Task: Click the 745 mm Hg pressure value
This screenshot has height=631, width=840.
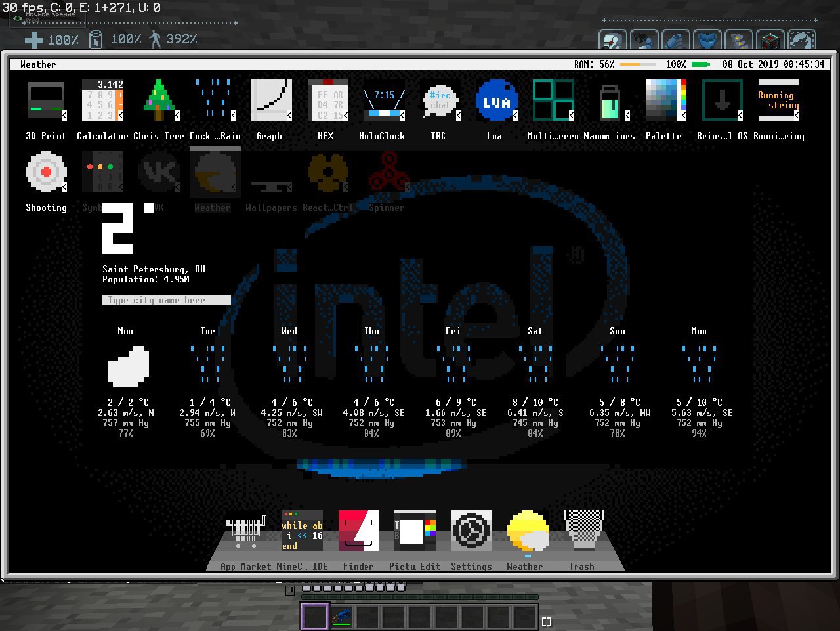Action: (x=535, y=423)
